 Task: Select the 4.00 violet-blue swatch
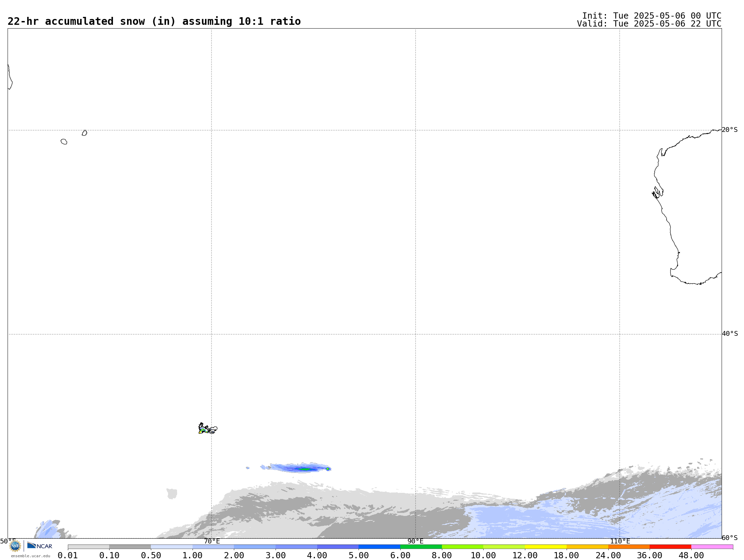[x=338, y=547]
